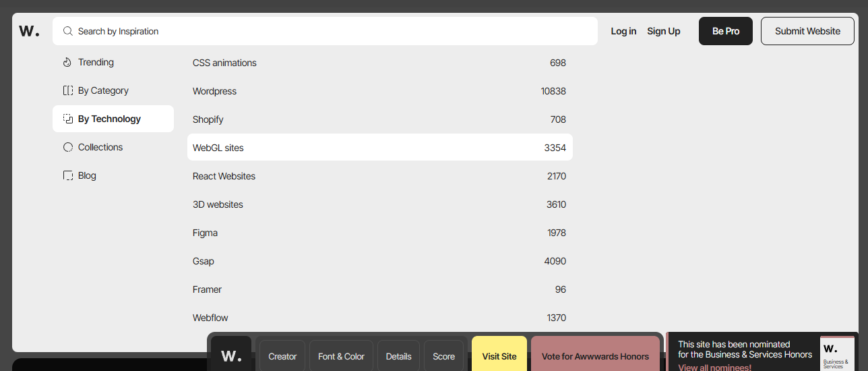Click the W. logo in bottom bar

(231, 355)
